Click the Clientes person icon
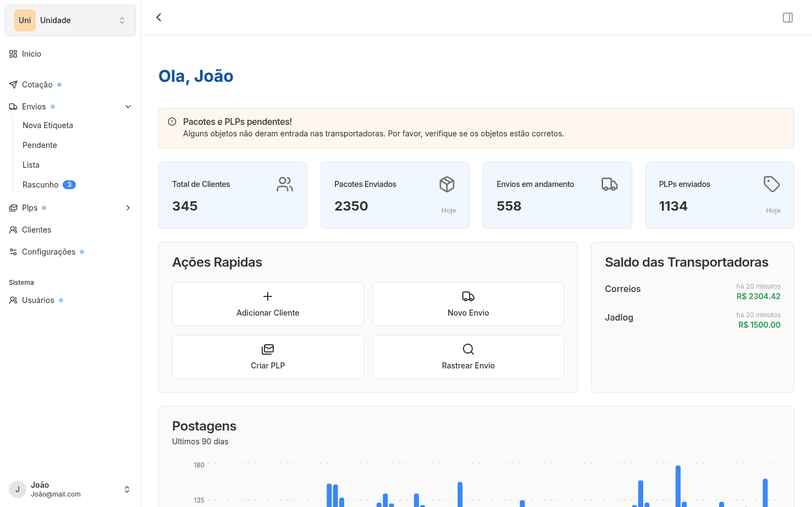Screen dimensions: 812x507 (13, 229)
